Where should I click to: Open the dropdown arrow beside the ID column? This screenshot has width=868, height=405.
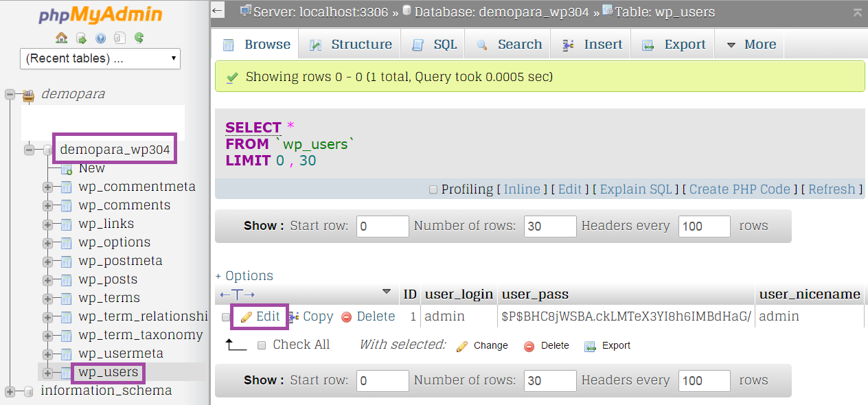click(x=386, y=292)
